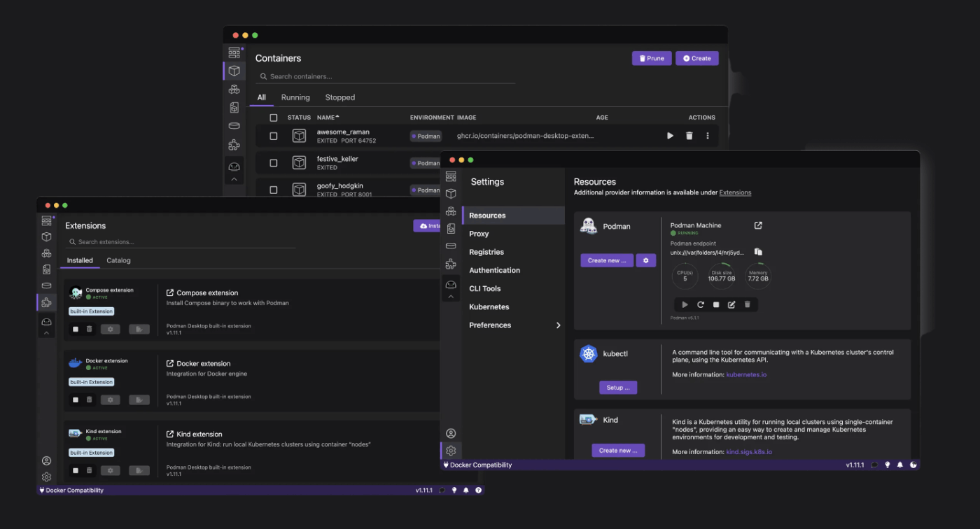Click feedback chat icon in Settings status bar
This screenshot has width=980, height=529.
coord(874,465)
